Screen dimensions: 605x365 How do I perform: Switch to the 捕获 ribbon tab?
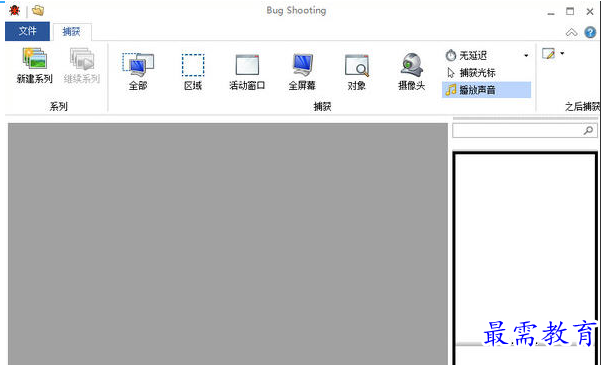coord(71,32)
